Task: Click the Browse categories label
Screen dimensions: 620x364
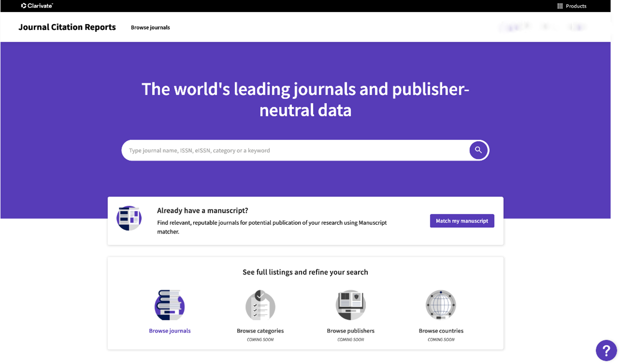Action: pos(260,331)
